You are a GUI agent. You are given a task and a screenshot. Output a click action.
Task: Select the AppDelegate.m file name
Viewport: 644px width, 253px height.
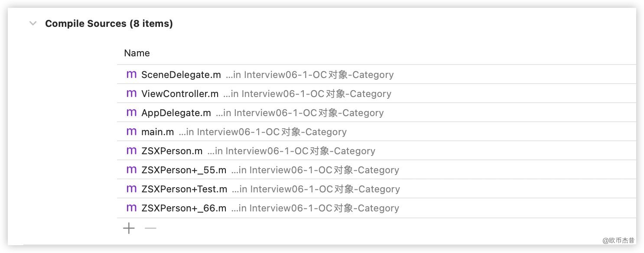[176, 113]
